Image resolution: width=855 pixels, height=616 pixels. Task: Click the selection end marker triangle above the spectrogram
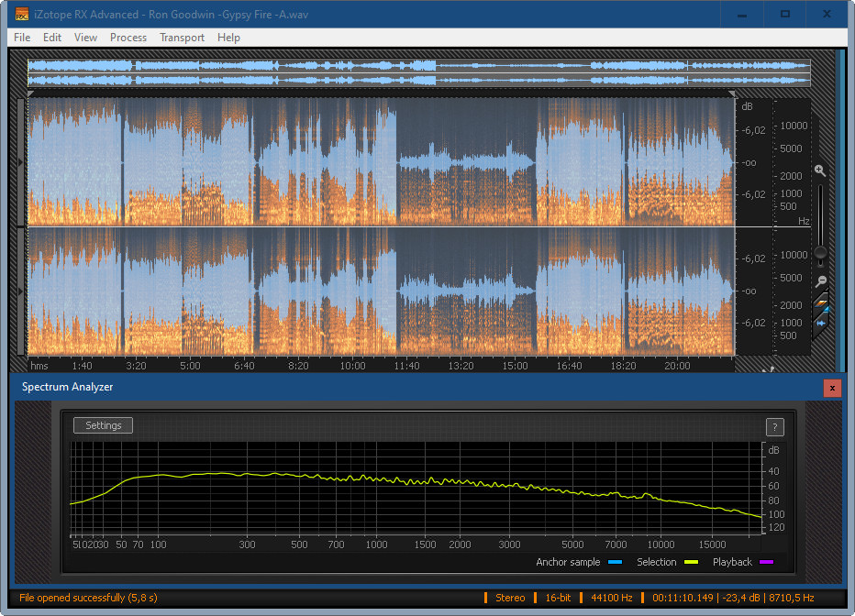732,94
